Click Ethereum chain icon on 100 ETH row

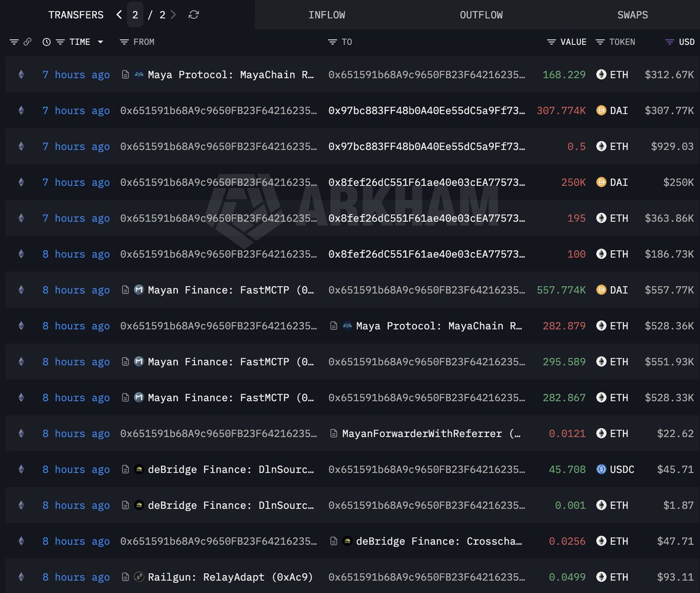click(x=21, y=254)
